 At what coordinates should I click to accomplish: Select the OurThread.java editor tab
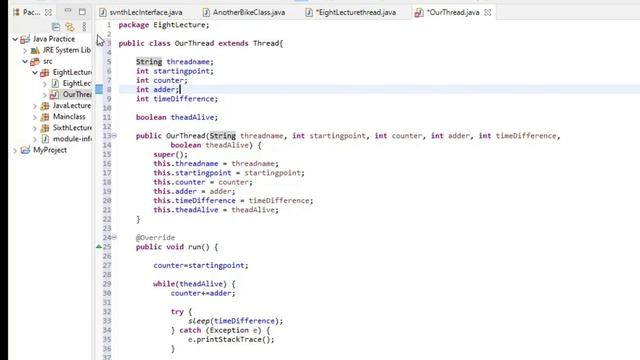(453, 12)
